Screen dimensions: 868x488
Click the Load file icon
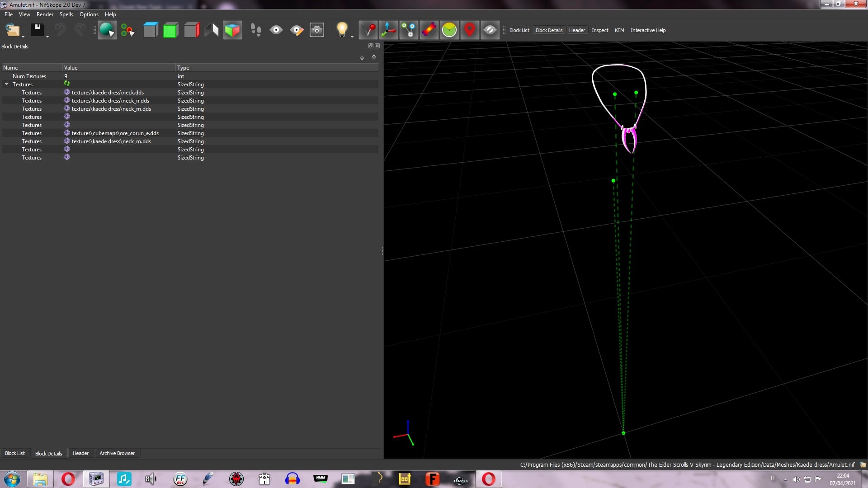13,30
